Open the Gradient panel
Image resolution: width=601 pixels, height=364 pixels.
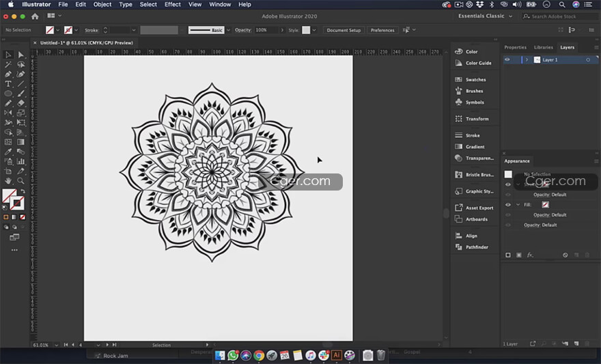[x=475, y=147]
